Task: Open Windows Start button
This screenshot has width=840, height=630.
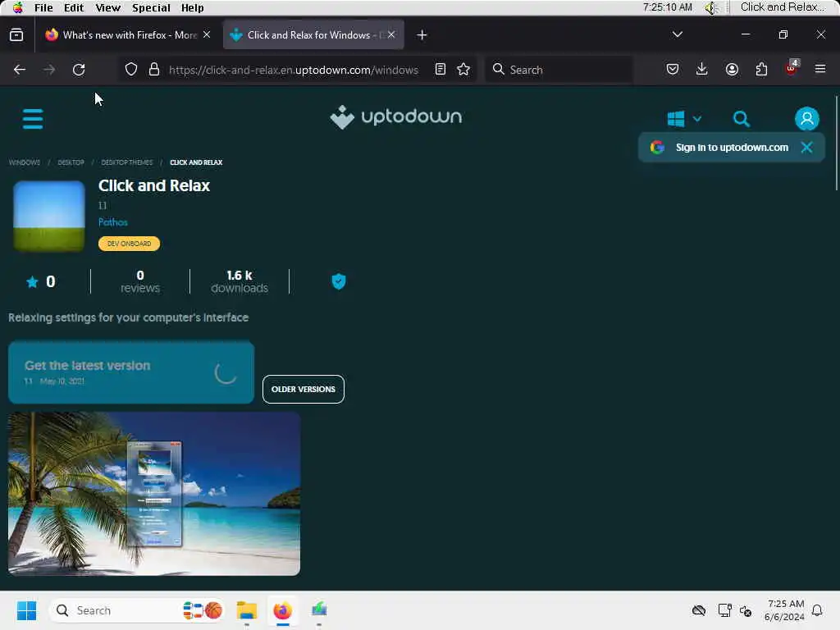Action: coord(27,610)
